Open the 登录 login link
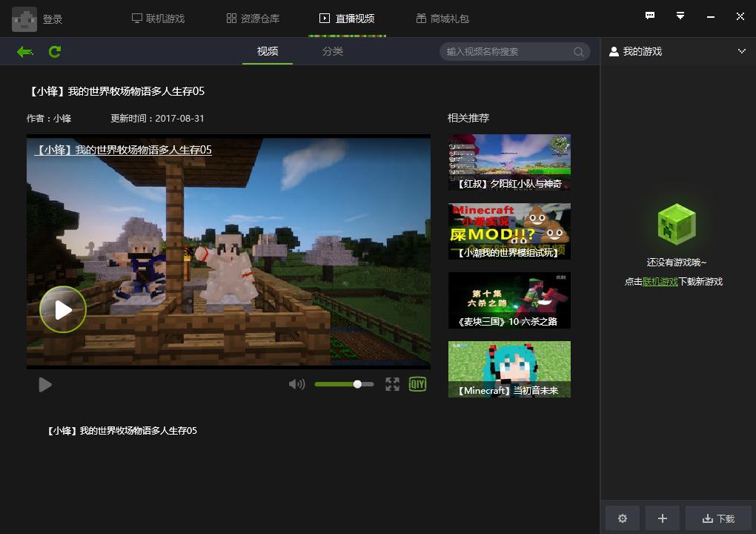756x534 pixels. pos(53,19)
